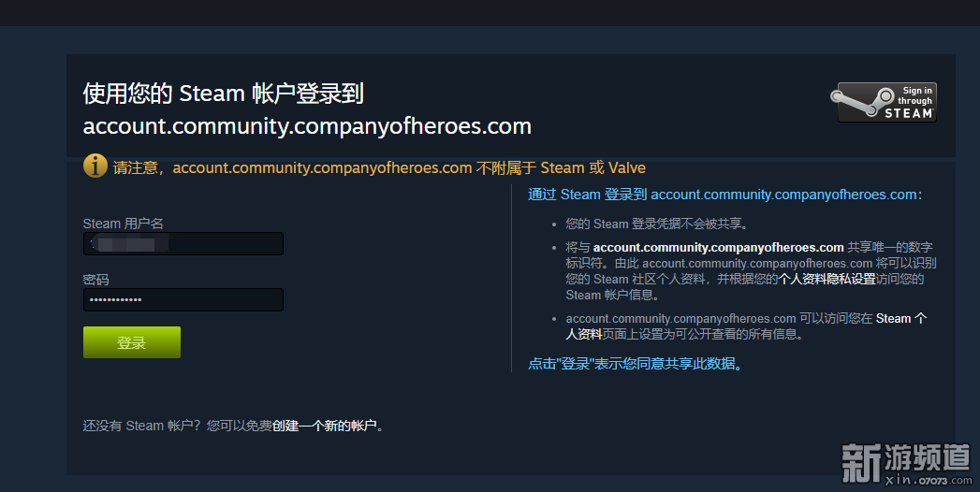980x492 pixels.
Task: Focus the 密码 password field
Action: pyautogui.click(x=183, y=300)
